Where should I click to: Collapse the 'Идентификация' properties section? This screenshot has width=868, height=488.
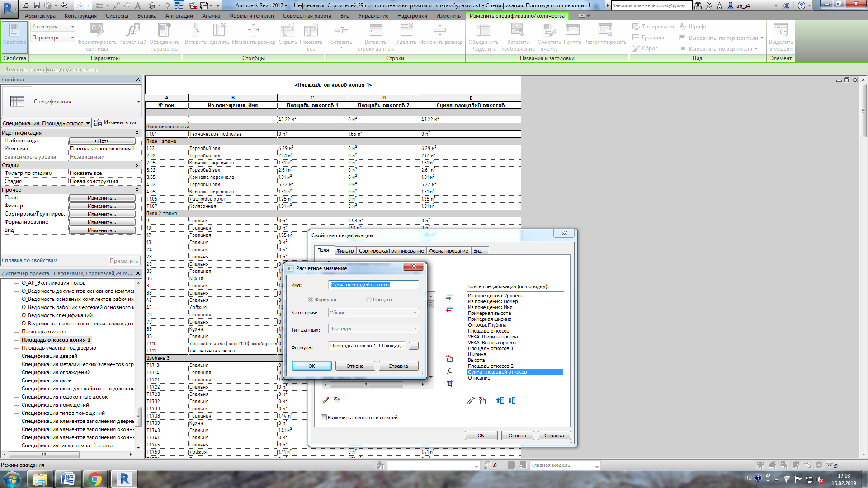pyautogui.click(x=137, y=133)
